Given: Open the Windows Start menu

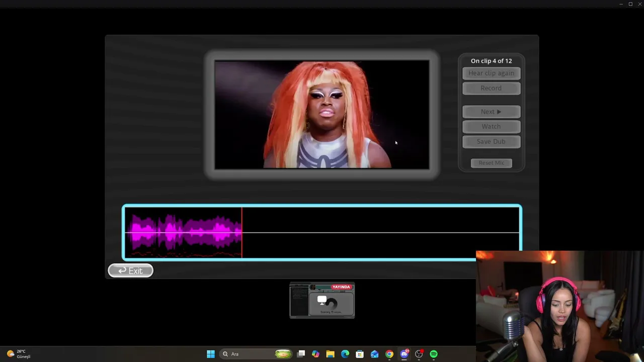Looking at the screenshot, I should coord(211,354).
